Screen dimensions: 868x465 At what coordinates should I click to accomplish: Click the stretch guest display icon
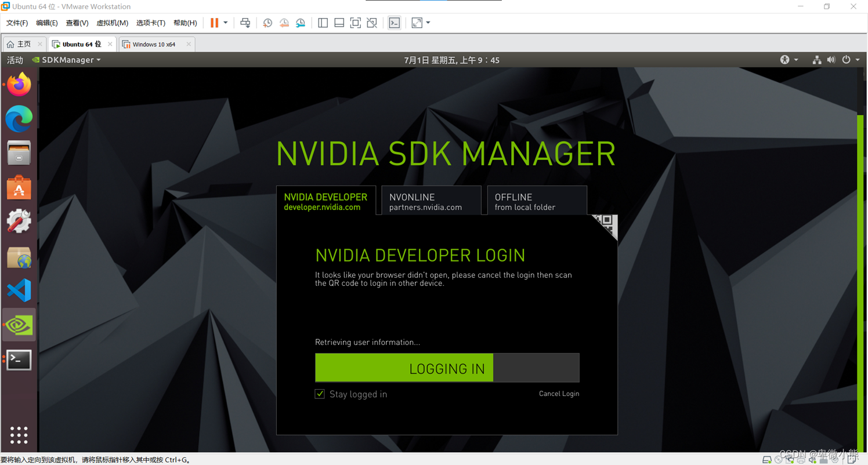[417, 23]
